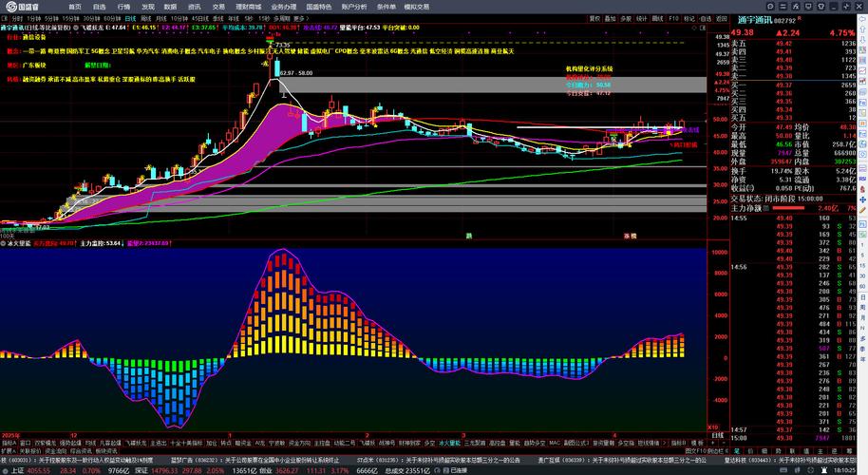The image size is (868, 475).
Task: Click the 深证 index in status bar
Action: 142,470
